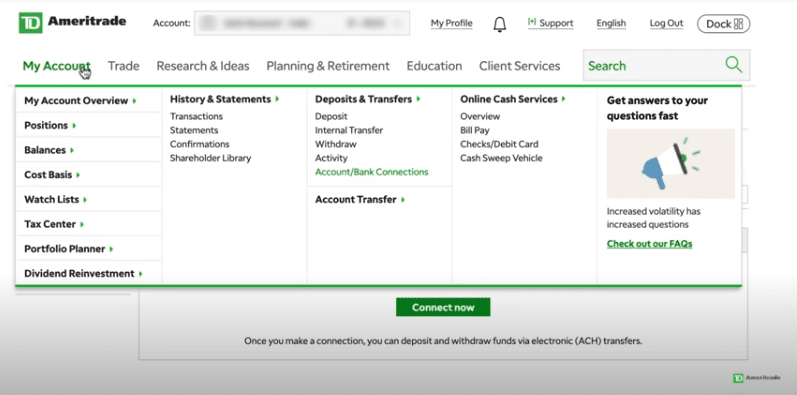Image resolution: width=797 pixels, height=395 pixels.
Task: Select Withdraw
Action: (335, 144)
